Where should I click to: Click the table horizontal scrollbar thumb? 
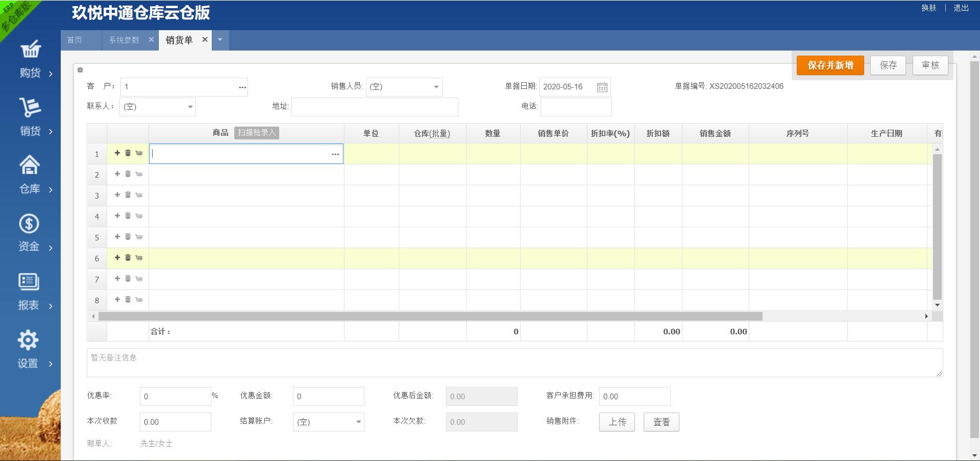(430, 317)
